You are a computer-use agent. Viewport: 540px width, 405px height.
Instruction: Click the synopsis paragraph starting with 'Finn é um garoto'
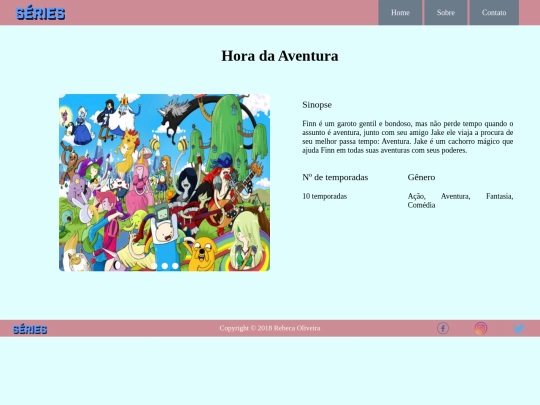[x=408, y=137]
